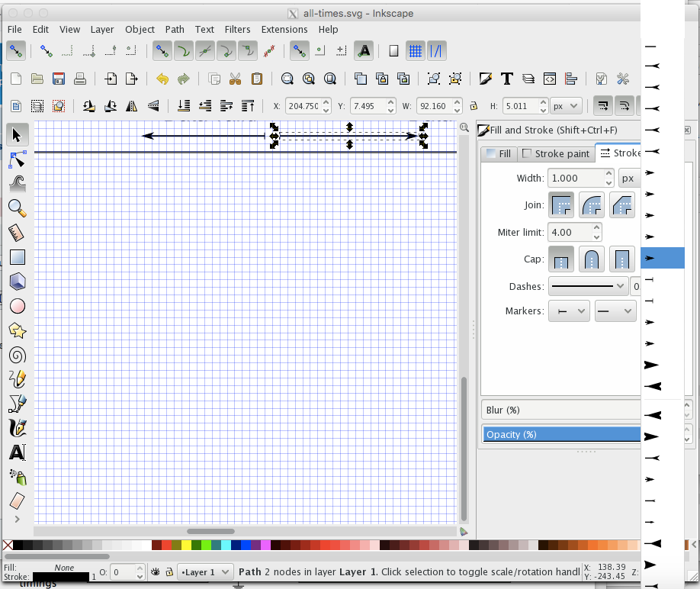This screenshot has height=589, width=700.
Task: Open the Extensions menu
Action: 284,29
